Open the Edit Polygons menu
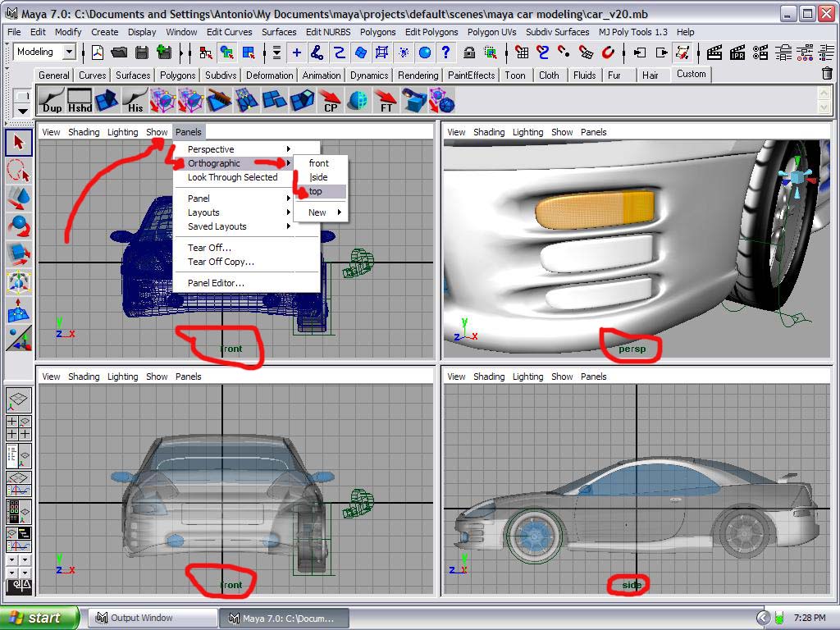 431,32
